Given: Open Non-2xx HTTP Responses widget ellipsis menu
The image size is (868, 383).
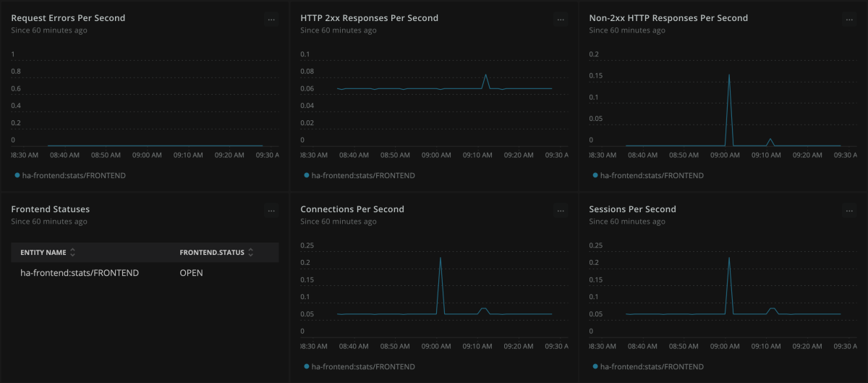Looking at the screenshot, I should (850, 20).
